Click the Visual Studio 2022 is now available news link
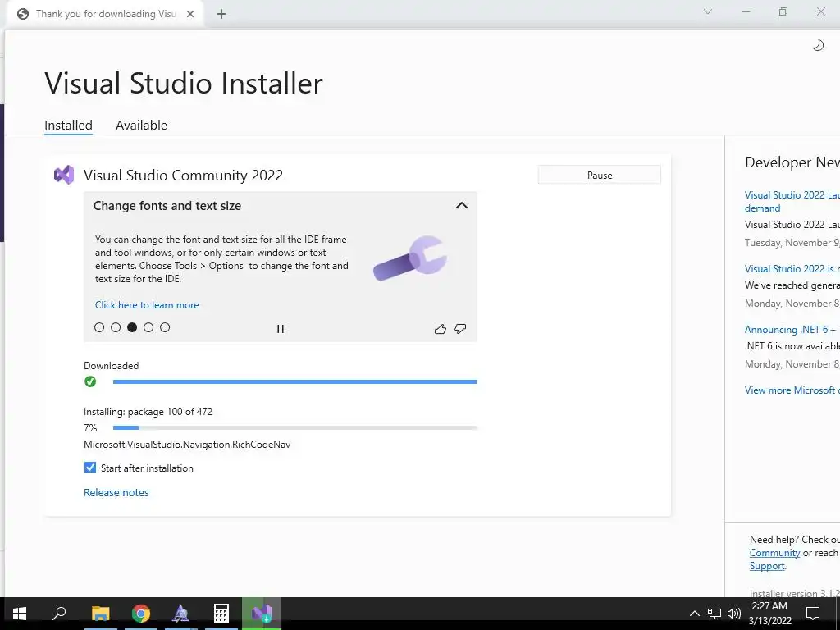 tap(792, 269)
